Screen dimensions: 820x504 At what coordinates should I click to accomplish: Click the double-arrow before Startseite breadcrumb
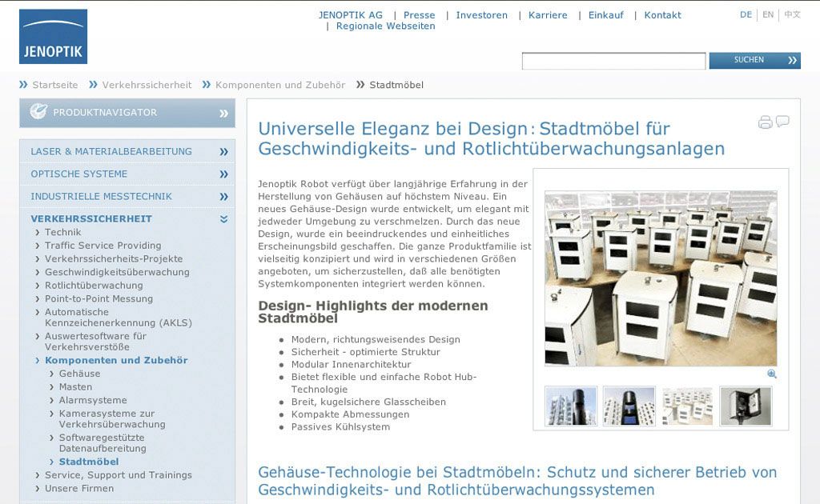click(23, 84)
